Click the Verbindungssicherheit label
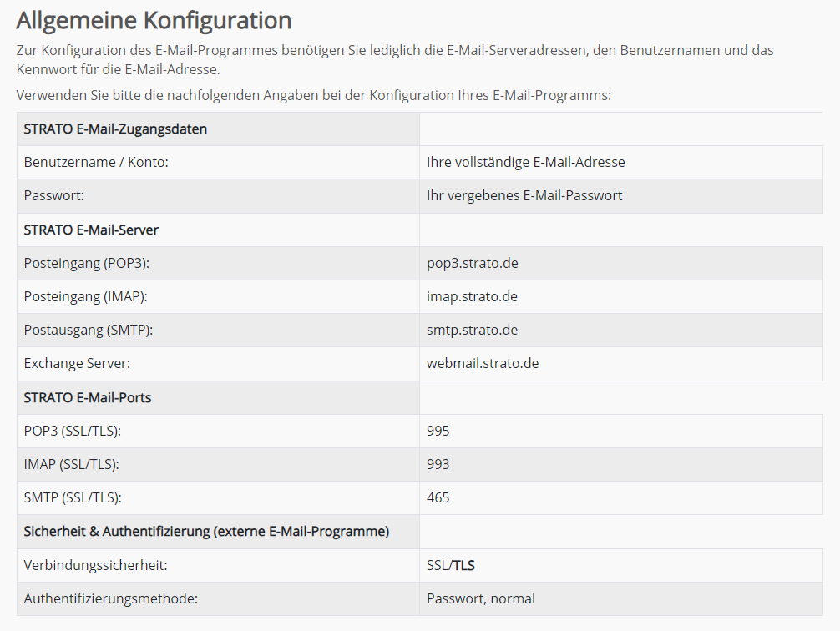Viewport: 840px width, 631px height. coord(95,565)
